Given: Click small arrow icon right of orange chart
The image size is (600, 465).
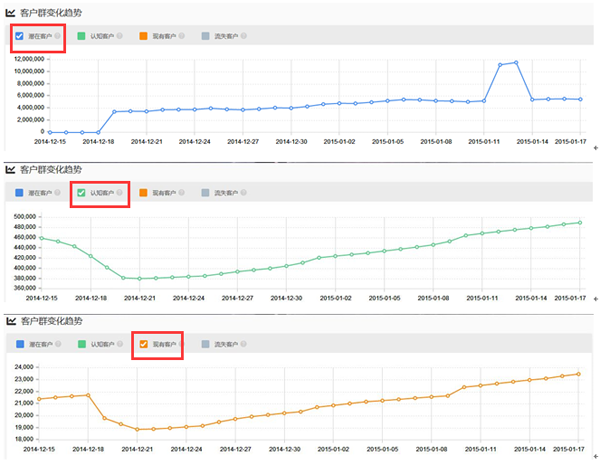Looking at the screenshot, I should coord(595,456).
